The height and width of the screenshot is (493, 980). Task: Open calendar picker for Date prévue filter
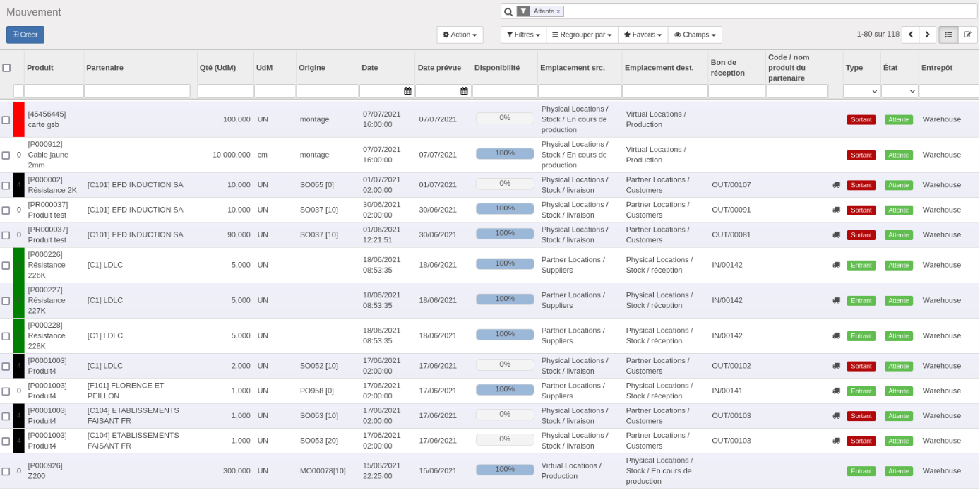(464, 91)
